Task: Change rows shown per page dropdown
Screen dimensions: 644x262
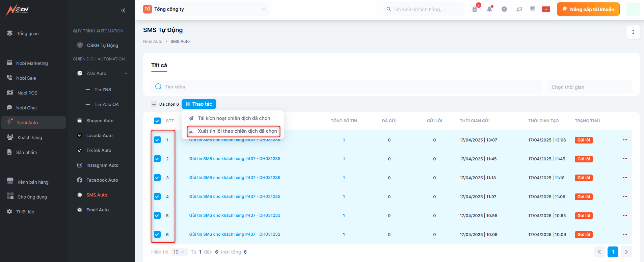Action: pyautogui.click(x=179, y=252)
